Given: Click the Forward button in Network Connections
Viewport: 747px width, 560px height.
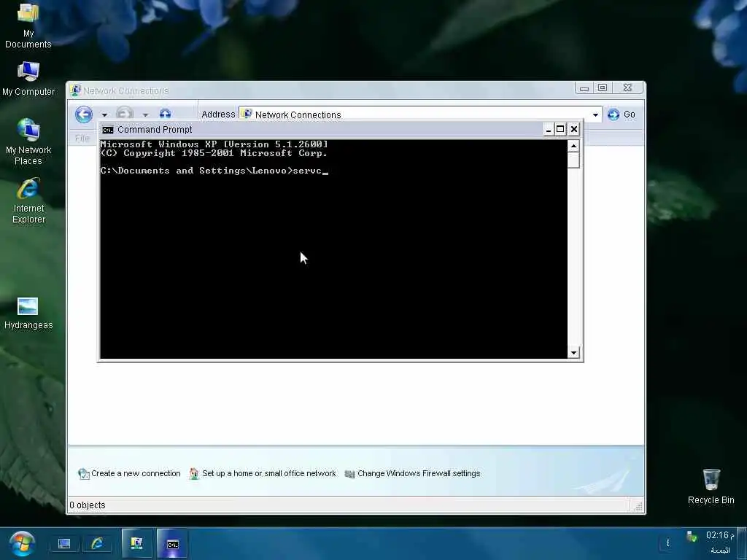Looking at the screenshot, I should point(125,113).
